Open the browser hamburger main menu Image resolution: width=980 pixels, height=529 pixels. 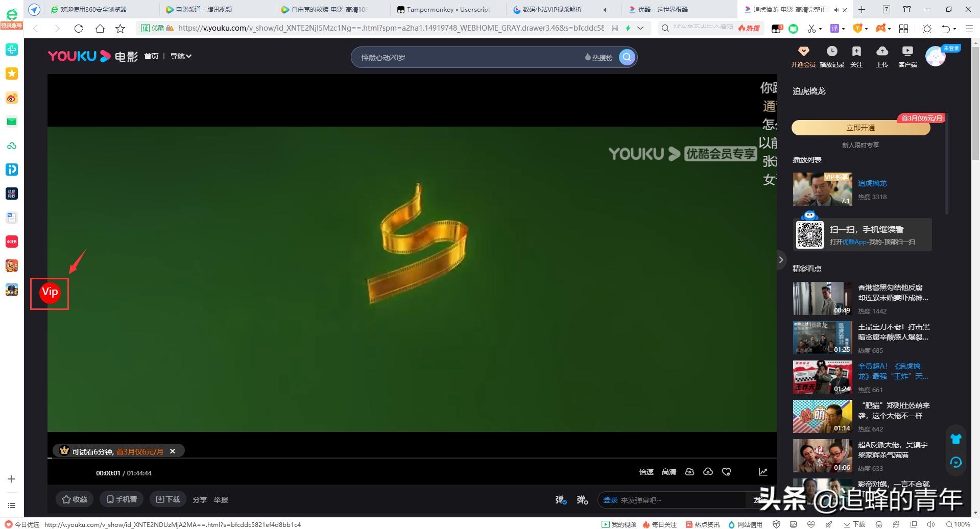pyautogui.click(x=969, y=29)
